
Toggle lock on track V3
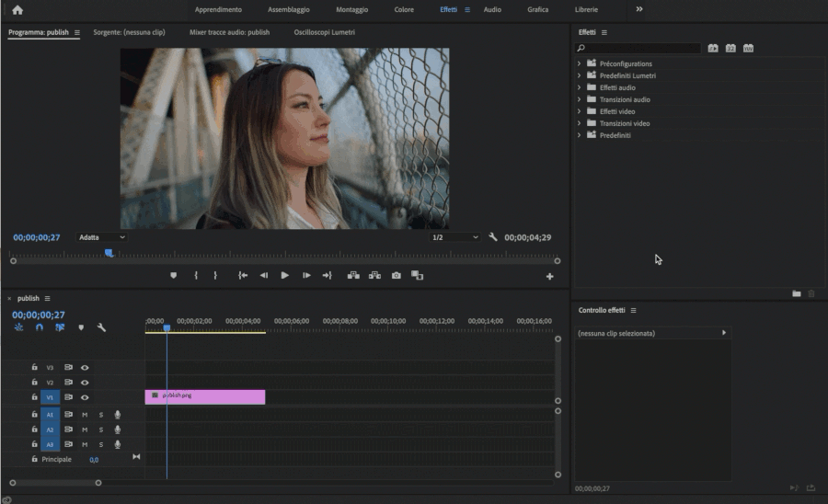[x=34, y=367]
